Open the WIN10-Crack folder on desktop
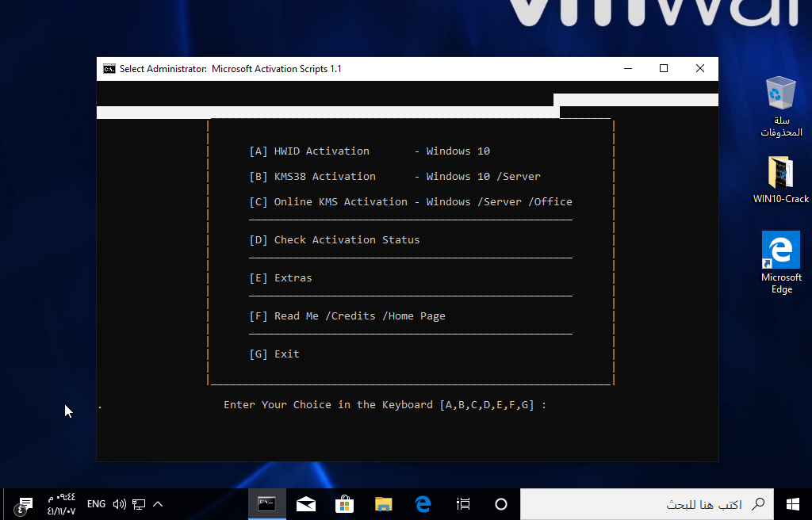812x520 pixels. tap(781, 180)
